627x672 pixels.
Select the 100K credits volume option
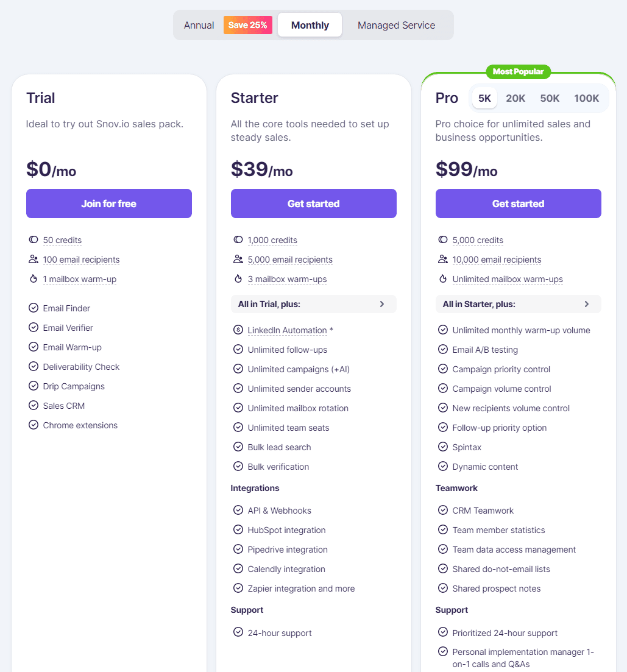586,97
